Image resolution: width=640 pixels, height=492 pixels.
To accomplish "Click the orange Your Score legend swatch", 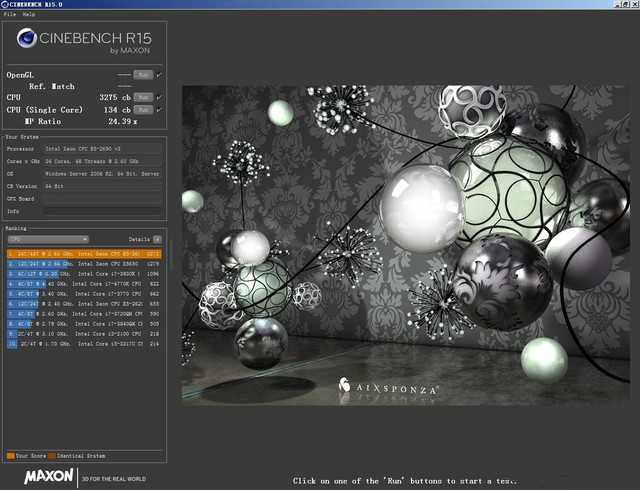I will click(x=11, y=456).
